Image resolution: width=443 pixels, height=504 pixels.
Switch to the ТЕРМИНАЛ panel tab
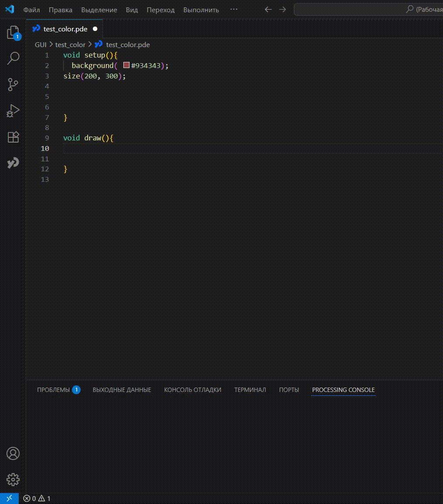pyautogui.click(x=250, y=390)
